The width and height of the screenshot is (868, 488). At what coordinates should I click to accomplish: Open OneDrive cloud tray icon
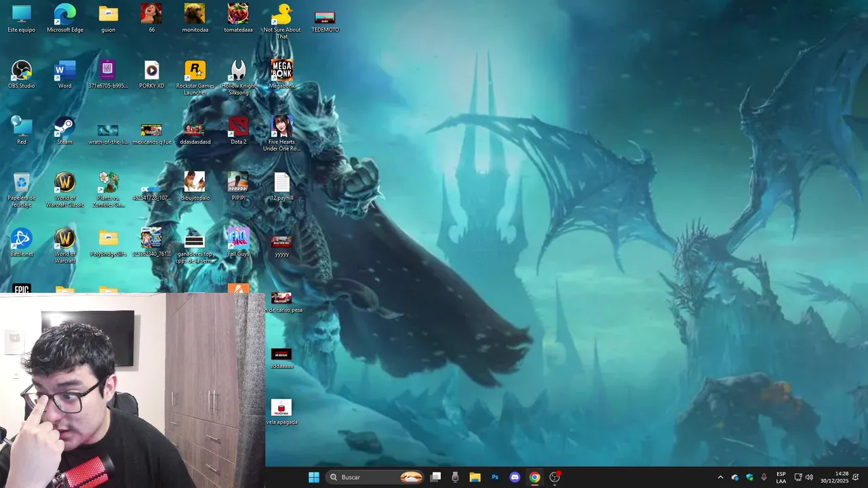coord(735,477)
